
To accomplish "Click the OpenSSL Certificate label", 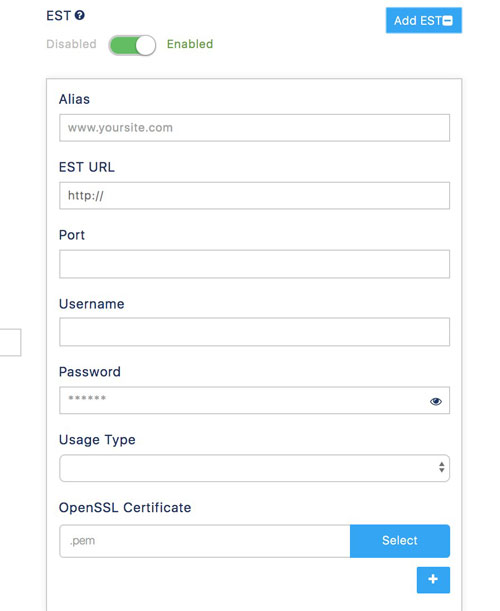I will pos(125,508).
